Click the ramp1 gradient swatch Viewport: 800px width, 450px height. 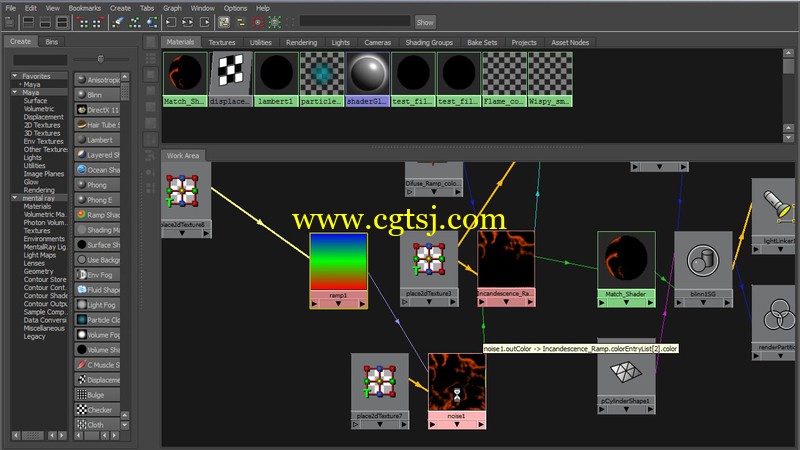click(x=338, y=262)
